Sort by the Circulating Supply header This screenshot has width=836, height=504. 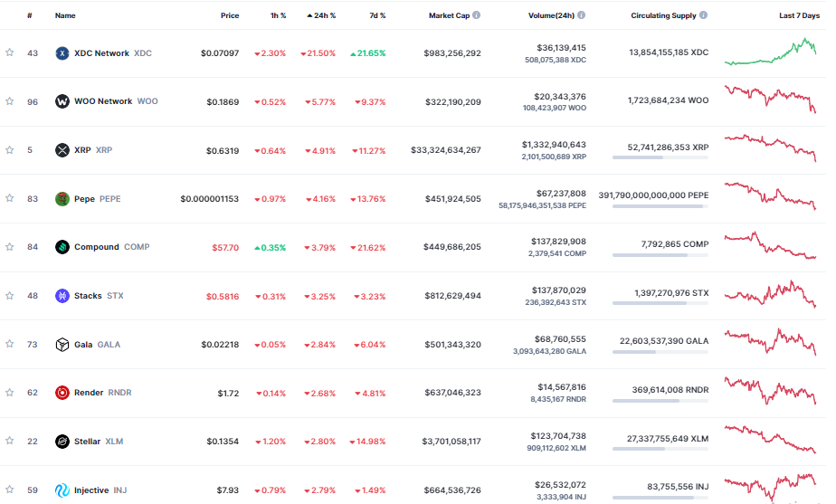[664, 15]
